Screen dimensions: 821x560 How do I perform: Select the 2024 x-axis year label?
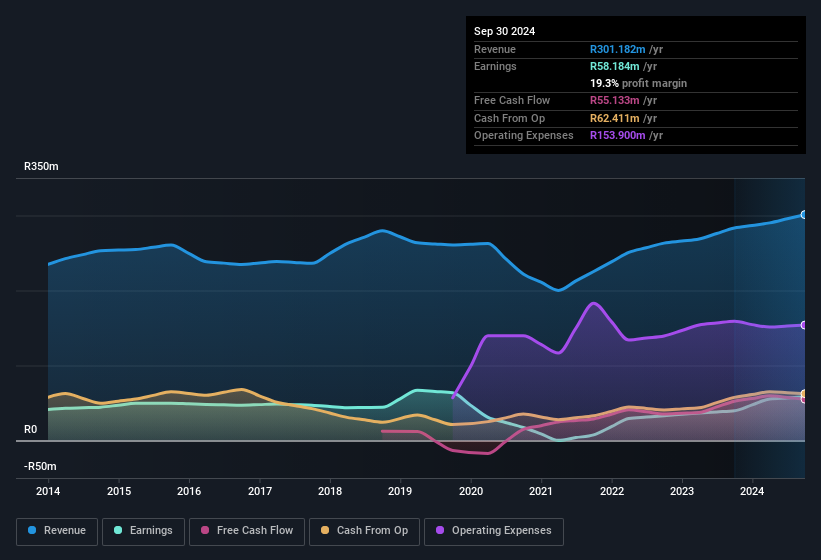[752, 491]
